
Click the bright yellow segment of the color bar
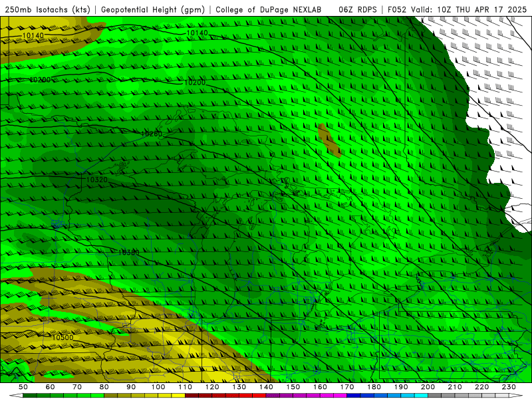[x=178, y=396]
